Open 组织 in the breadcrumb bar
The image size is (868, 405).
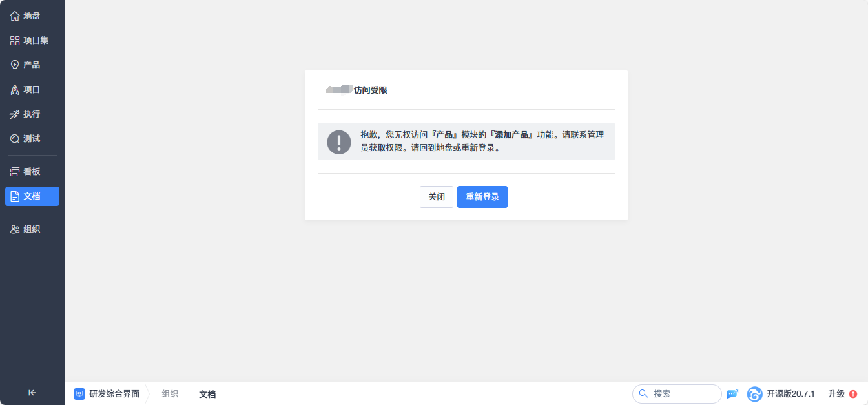pyautogui.click(x=170, y=394)
